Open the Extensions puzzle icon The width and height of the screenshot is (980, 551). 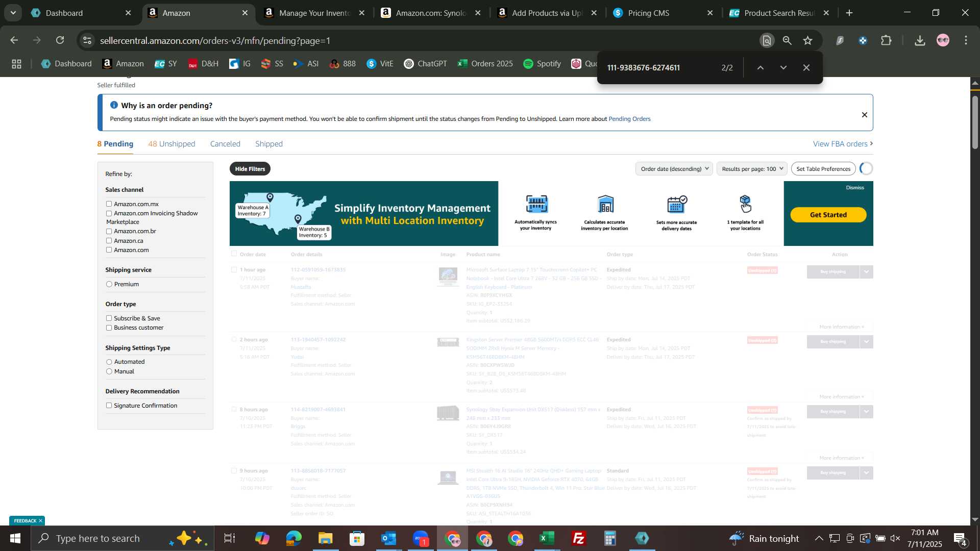887,40
